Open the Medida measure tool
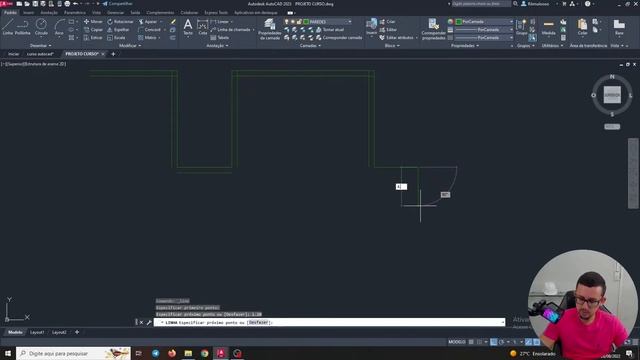Viewport: 640px width, 360px height. coord(549,27)
